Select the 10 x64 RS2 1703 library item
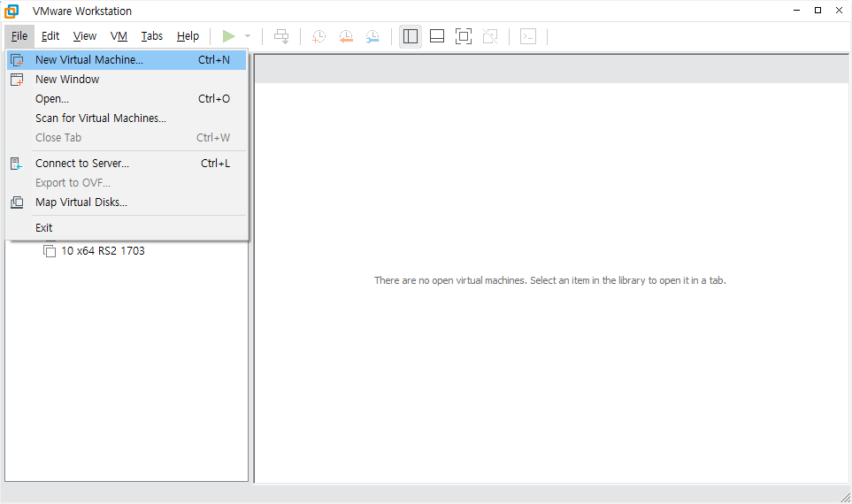Image resolution: width=852 pixels, height=504 pixels. point(103,251)
